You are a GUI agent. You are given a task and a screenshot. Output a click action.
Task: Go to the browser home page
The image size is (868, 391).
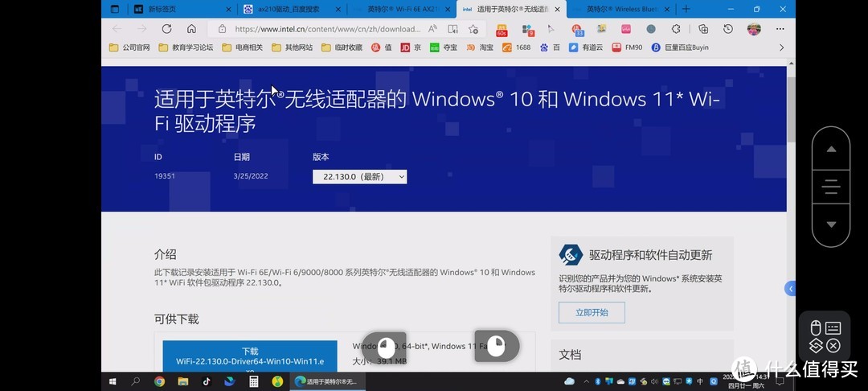[x=191, y=29]
